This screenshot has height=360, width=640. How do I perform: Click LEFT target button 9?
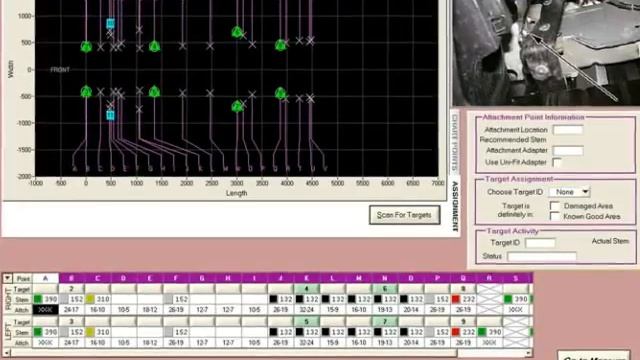point(463,322)
